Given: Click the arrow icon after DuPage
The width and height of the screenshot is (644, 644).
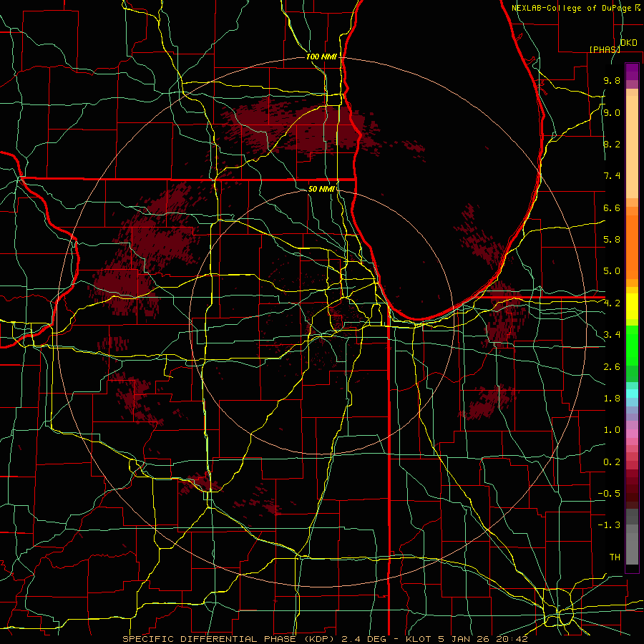Looking at the screenshot, I should (638, 7).
